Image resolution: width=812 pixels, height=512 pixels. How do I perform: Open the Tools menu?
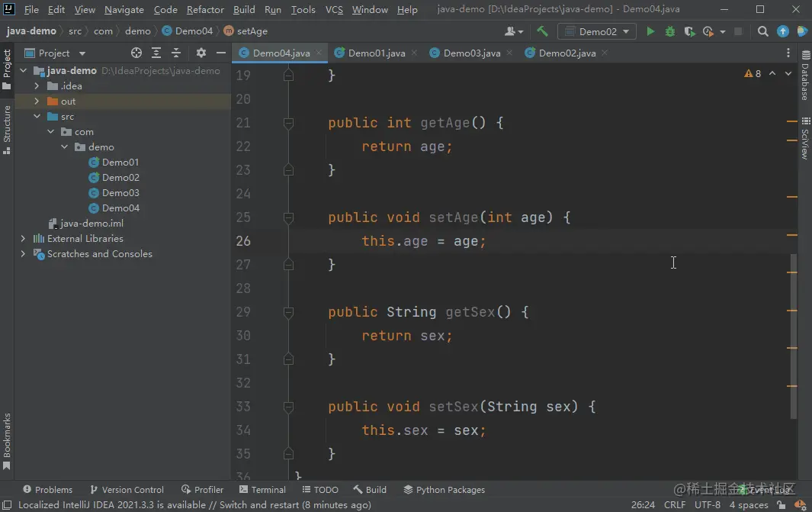coord(303,9)
